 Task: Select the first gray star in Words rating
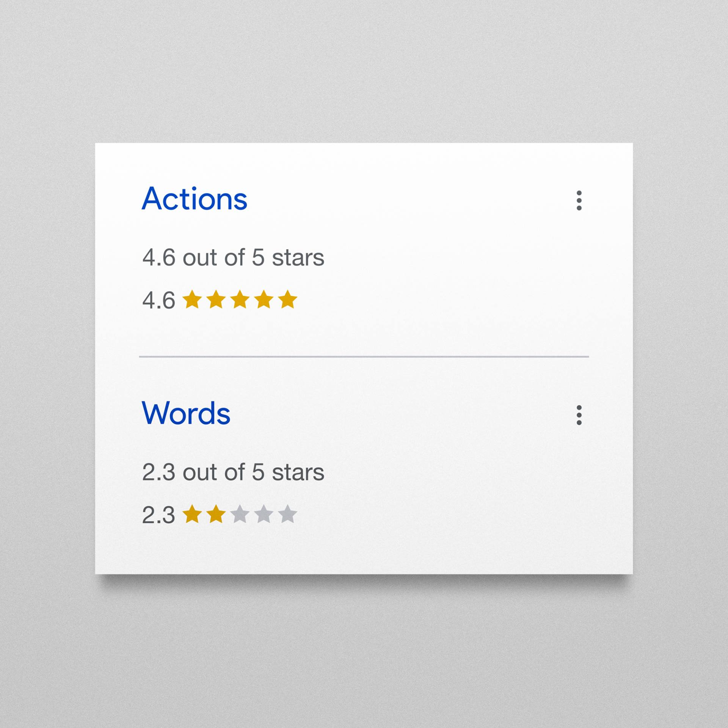click(x=240, y=515)
